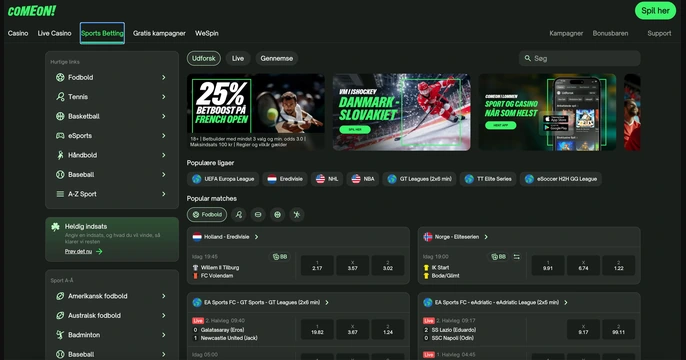Viewport: 686px width, 360px height.
Task: Click the Tennis racket icon in quick links
Action: click(60, 97)
